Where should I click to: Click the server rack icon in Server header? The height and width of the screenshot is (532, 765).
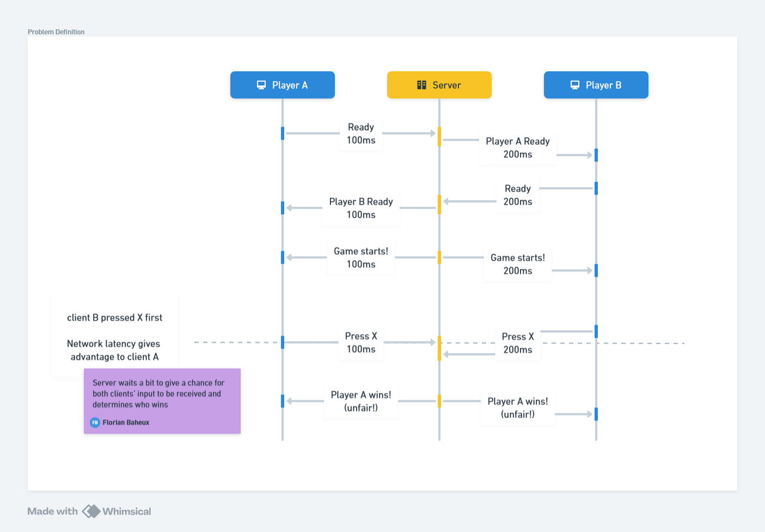click(x=421, y=85)
